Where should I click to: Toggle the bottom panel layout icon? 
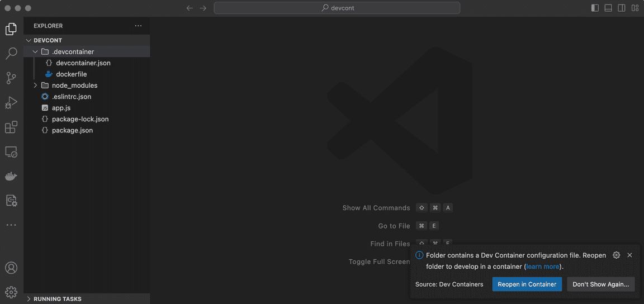pyautogui.click(x=608, y=8)
